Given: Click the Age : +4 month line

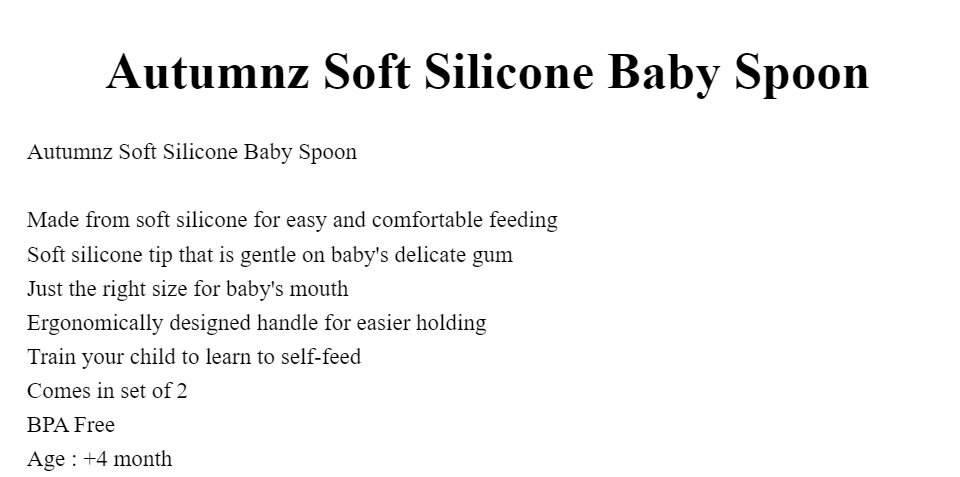Looking at the screenshot, I should coord(99,459).
